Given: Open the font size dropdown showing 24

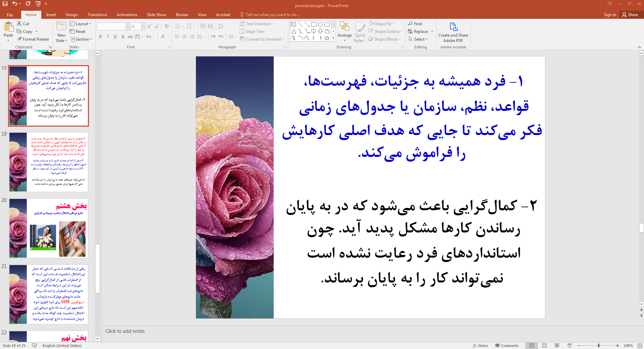Looking at the screenshot, I should point(143,26).
